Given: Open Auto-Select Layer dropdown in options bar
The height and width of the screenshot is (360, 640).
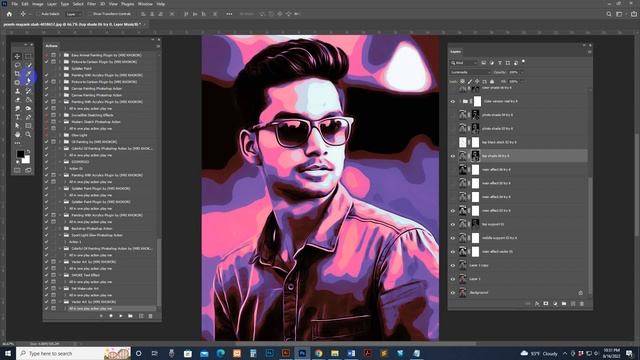Looking at the screenshot, I should (x=73, y=14).
